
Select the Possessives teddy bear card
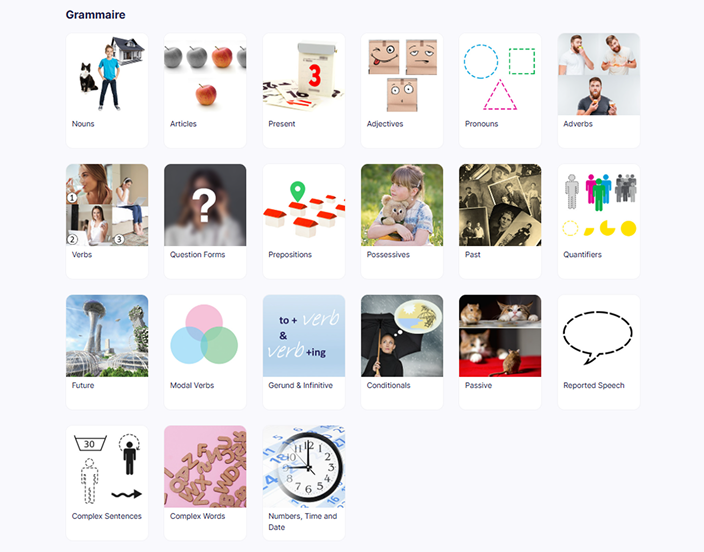click(402, 221)
